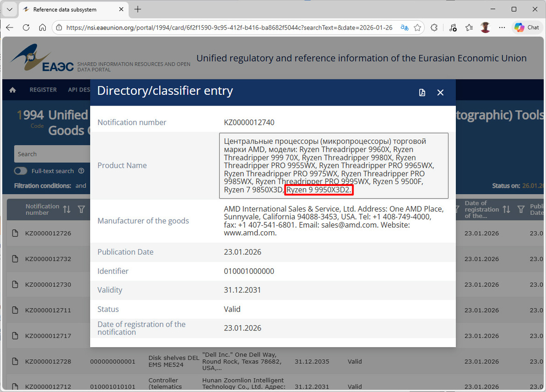
Task: Open the media playback controls icon
Action: click(452, 28)
